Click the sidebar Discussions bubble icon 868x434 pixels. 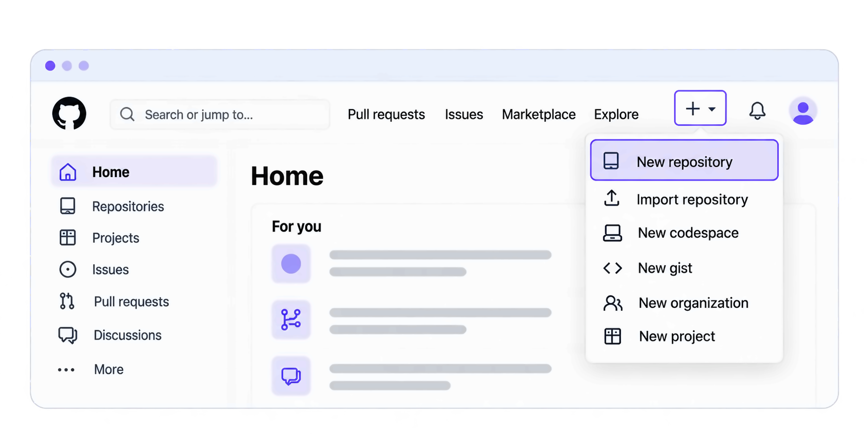pyautogui.click(x=68, y=335)
